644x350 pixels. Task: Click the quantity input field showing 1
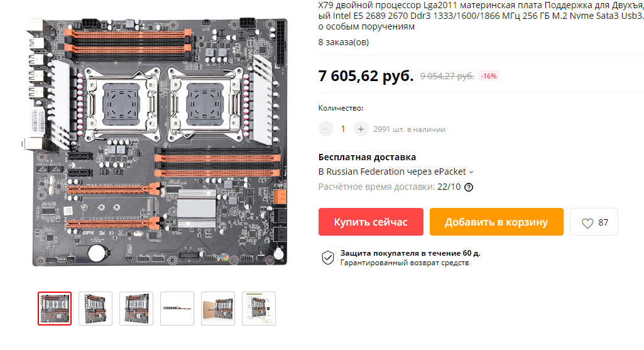click(343, 129)
